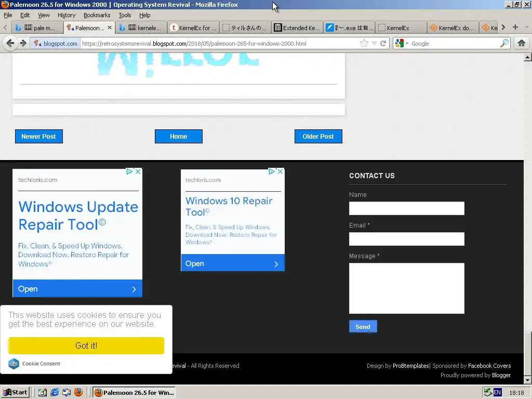The height and width of the screenshot is (399, 532).
Task: Open the Tools menu
Action: tap(125, 15)
